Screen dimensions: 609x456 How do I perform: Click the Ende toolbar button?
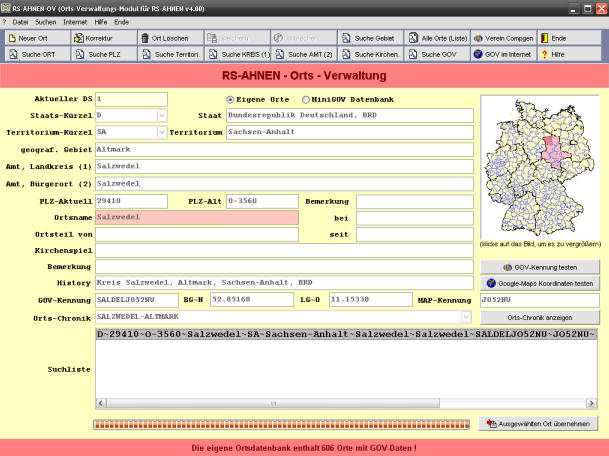(569, 38)
